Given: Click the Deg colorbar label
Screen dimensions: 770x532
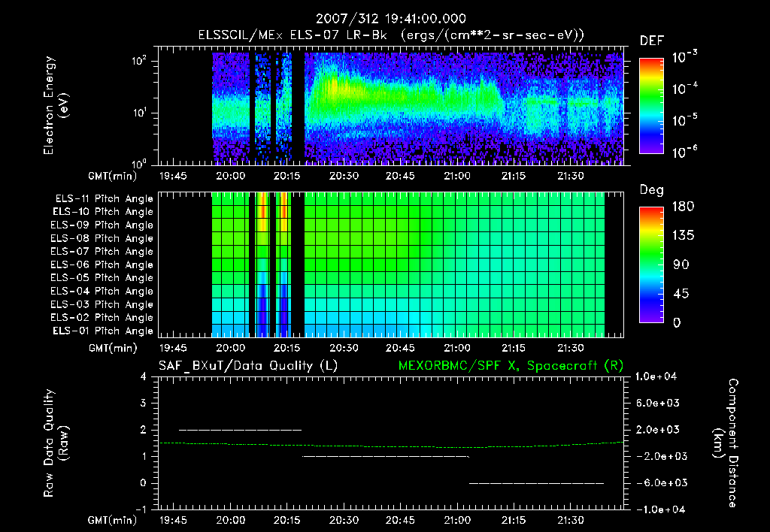Looking at the screenshot, I should 652,190.
